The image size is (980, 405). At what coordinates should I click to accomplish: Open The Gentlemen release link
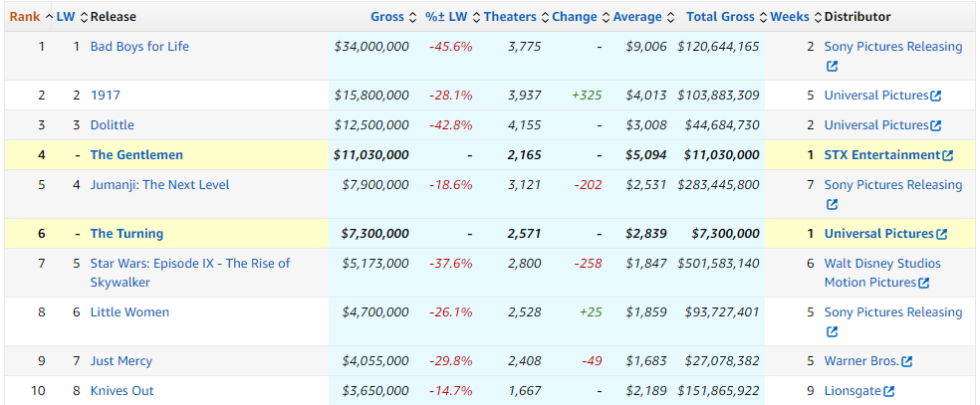pyautogui.click(x=136, y=155)
